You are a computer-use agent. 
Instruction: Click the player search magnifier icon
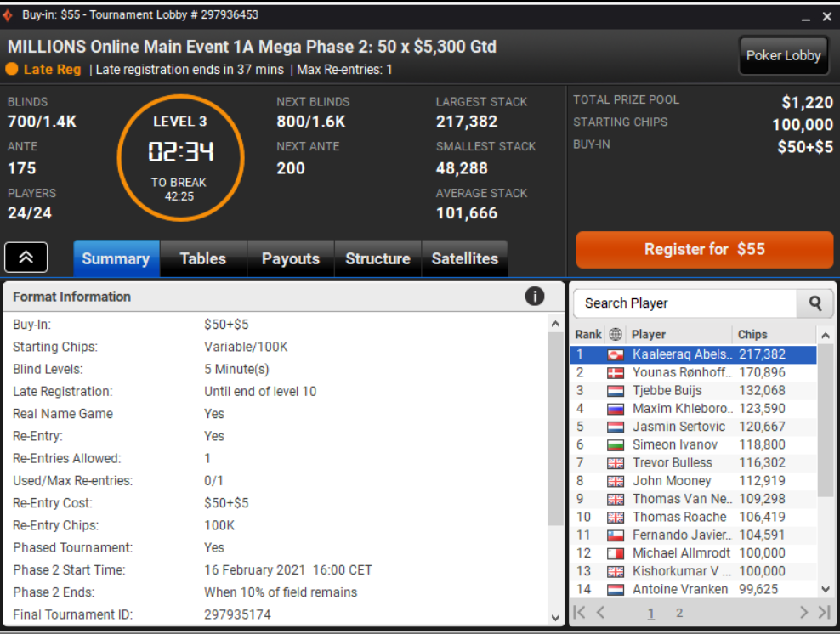point(814,303)
